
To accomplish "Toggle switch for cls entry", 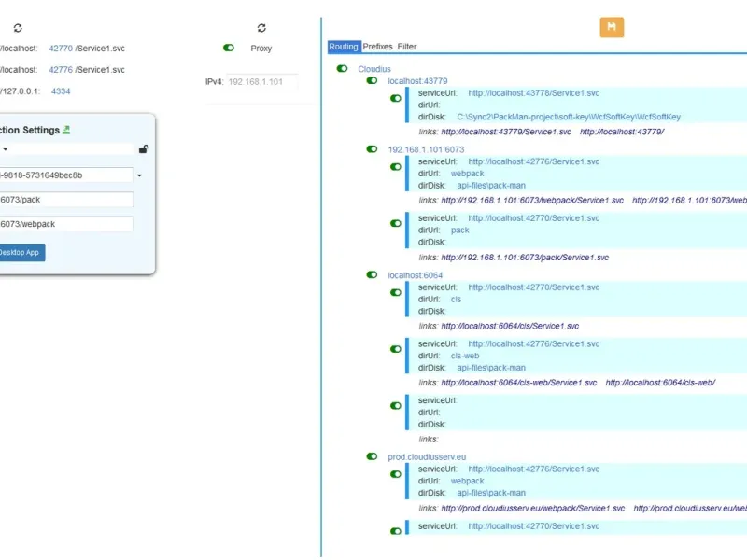I will (x=396, y=292).
